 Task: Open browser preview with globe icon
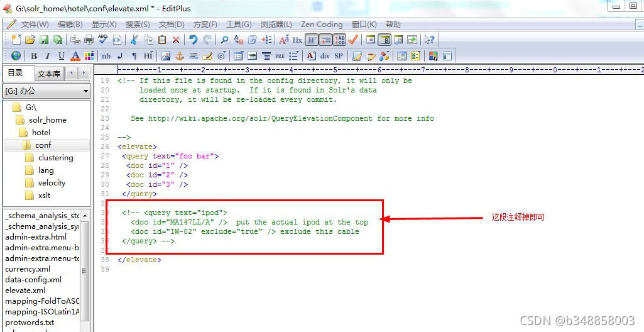click(16, 56)
